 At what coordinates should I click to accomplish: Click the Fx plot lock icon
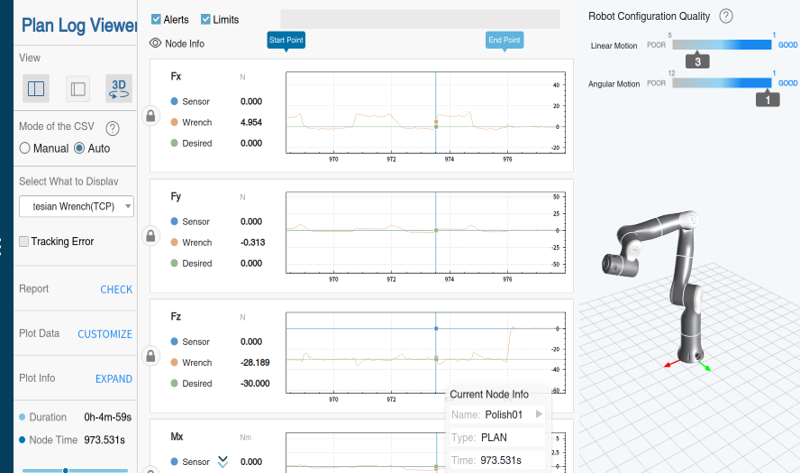[151, 116]
